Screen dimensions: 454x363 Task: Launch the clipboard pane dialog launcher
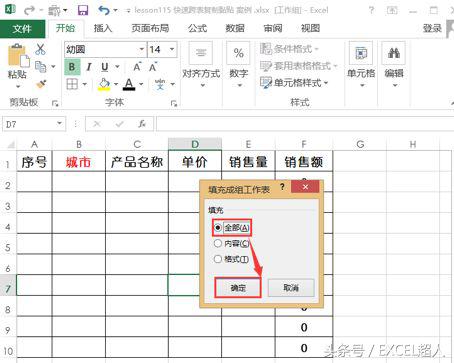[x=55, y=103]
